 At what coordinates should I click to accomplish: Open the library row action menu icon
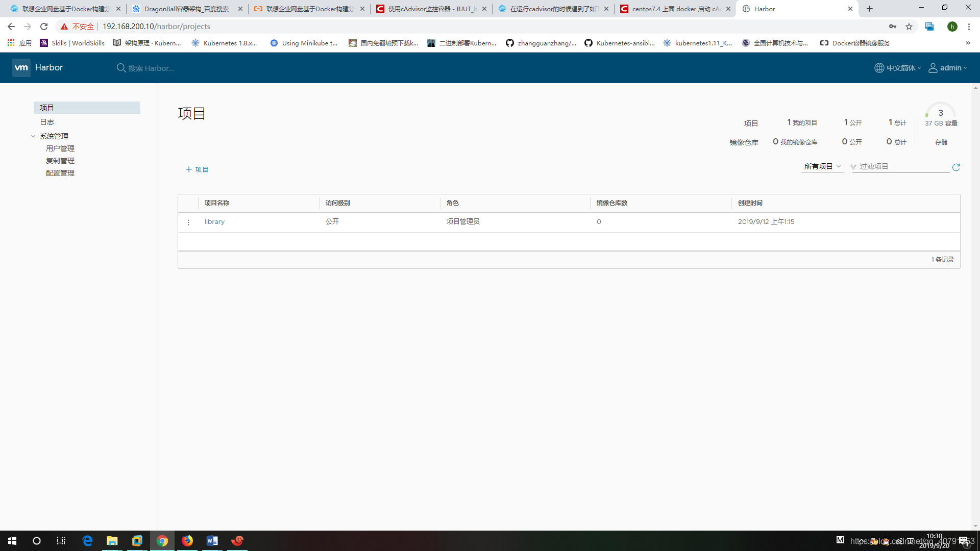(188, 222)
